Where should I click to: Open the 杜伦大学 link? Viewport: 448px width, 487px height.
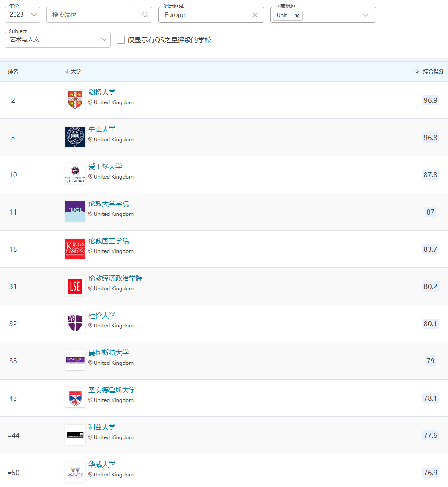[102, 316]
